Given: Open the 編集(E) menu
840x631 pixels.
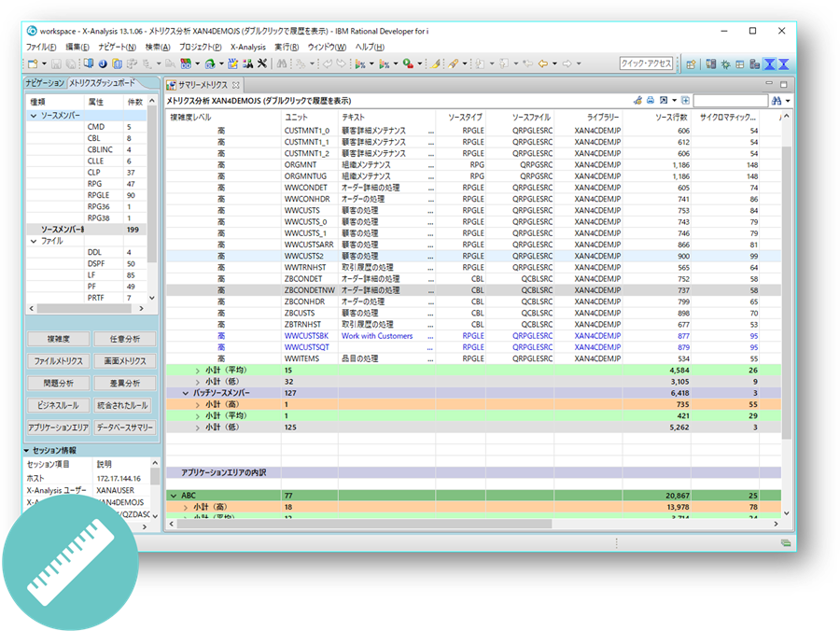Looking at the screenshot, I should coord(77,47).
